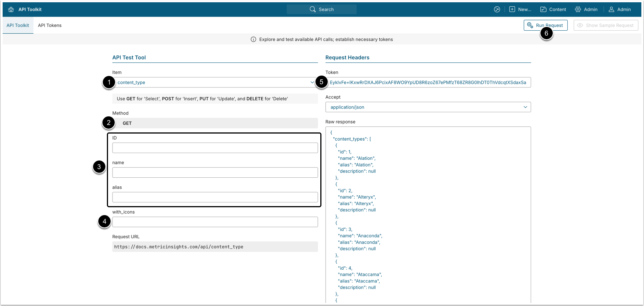Viewport: 644px width, 306px height.
Task: Click the home icon in top bar
Action: point(11,9)
